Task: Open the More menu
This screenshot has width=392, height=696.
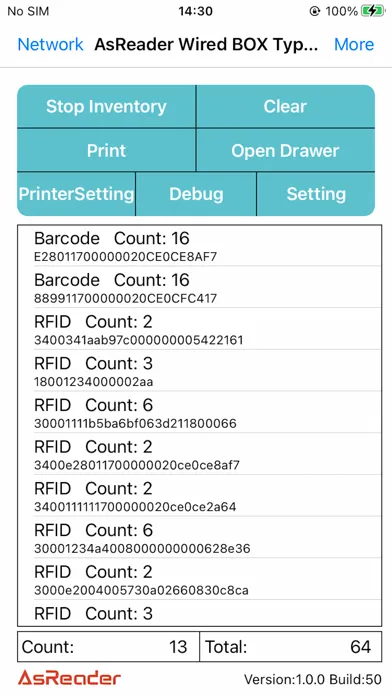Action: point(354,44)
